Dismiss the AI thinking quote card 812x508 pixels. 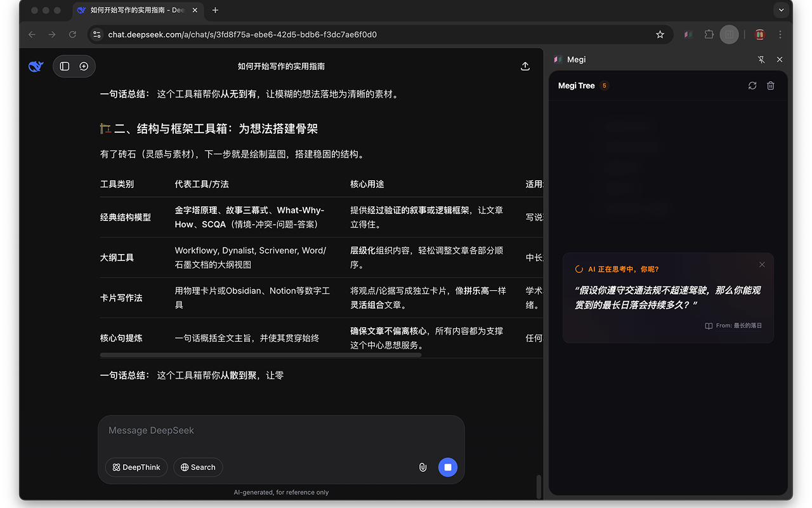coord(762,265)
